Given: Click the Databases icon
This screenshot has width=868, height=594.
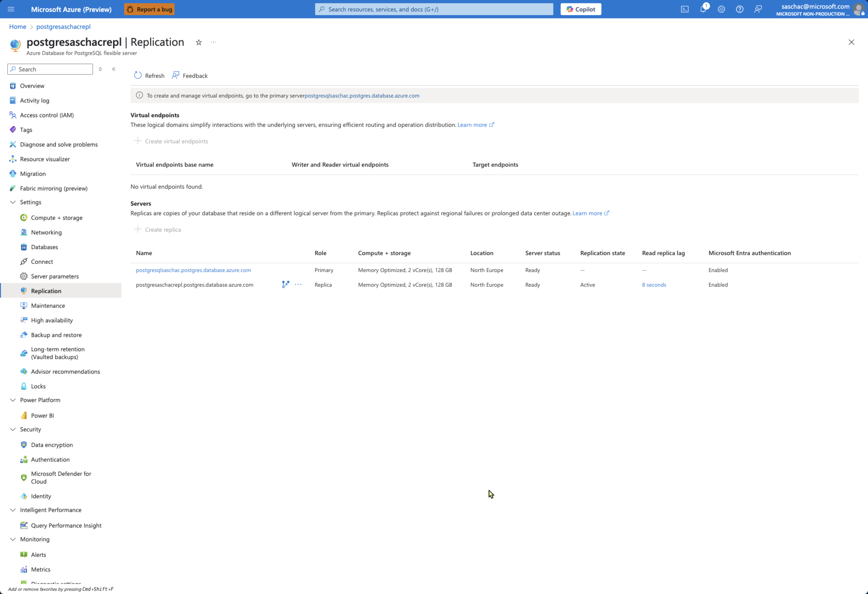Looking at the screenshot, I should pyautogui.click(x=24, y=247).
